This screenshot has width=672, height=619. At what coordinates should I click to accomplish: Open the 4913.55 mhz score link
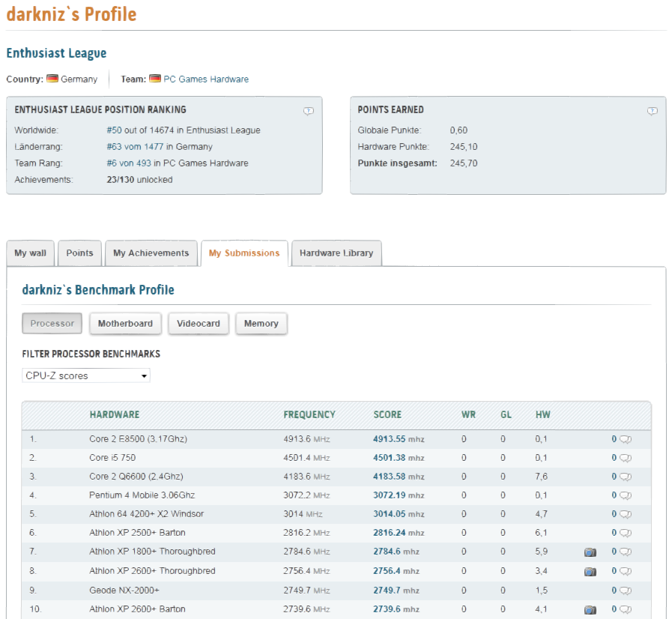click(x=399, y=439)
